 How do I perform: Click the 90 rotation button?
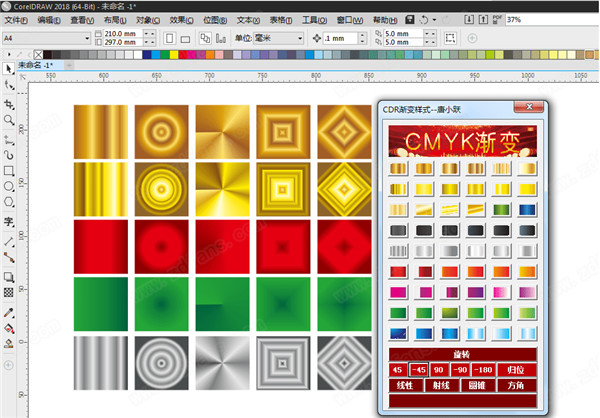pyautogui.click(x=439, y=370)
